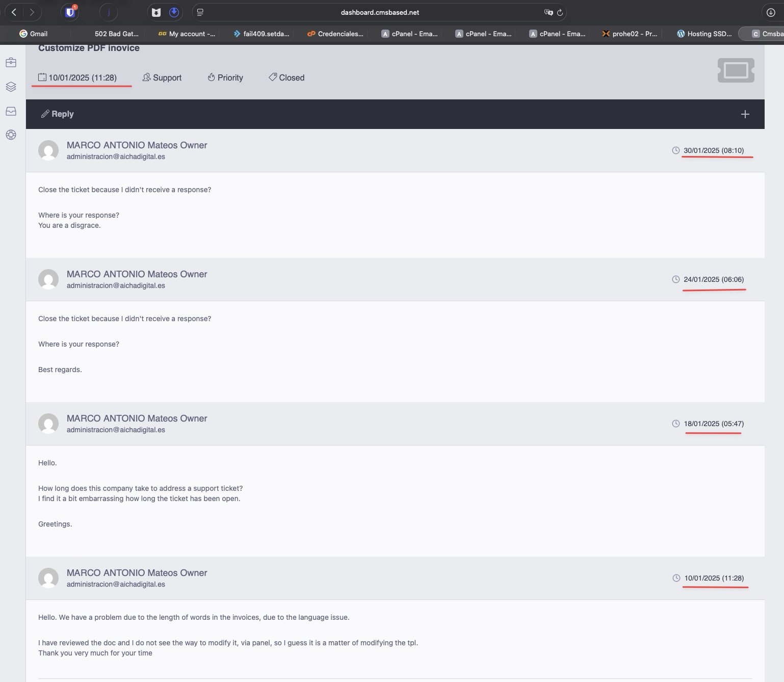
Task: Switch to the Hosting SSD tab
Action: pos(704,34)
